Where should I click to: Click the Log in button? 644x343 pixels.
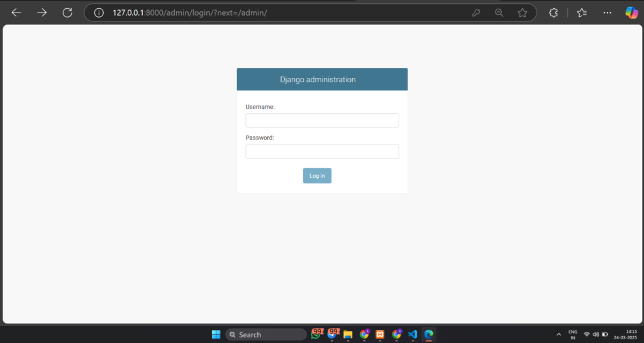pos(317,176)
